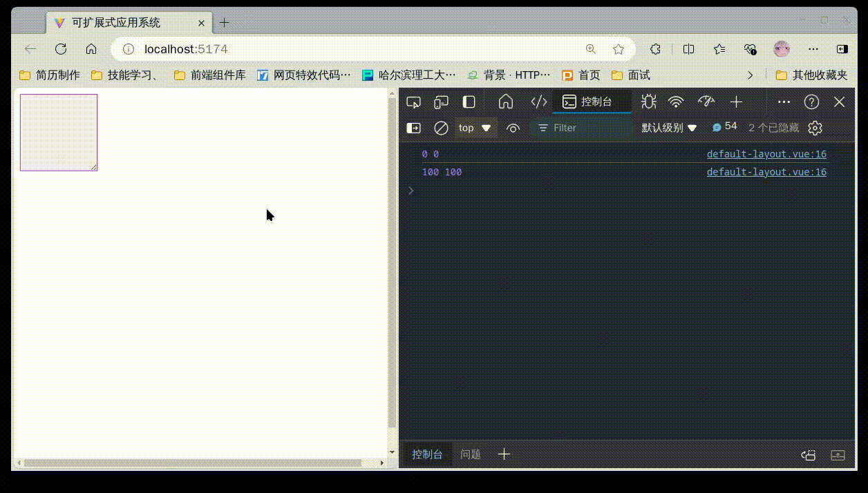Toggle the console sidebar
The height and width of the screenshot is (493, 868).
pos(413,128)
